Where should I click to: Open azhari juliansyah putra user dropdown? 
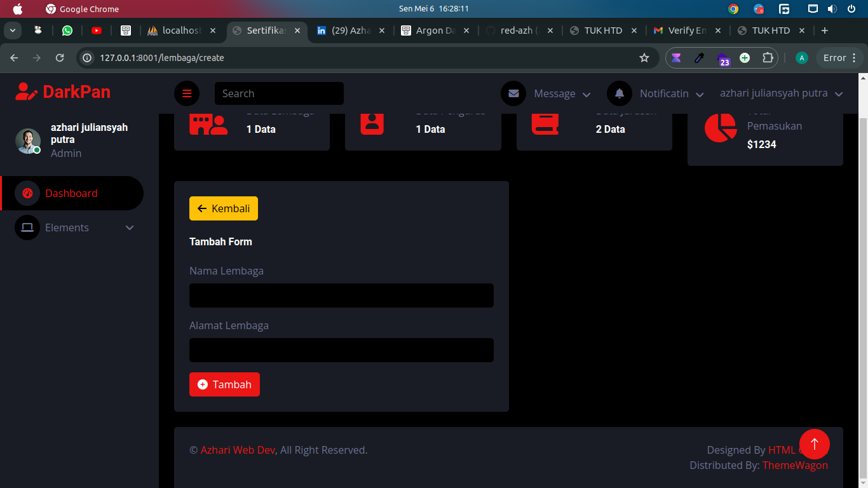coord(781,93)
